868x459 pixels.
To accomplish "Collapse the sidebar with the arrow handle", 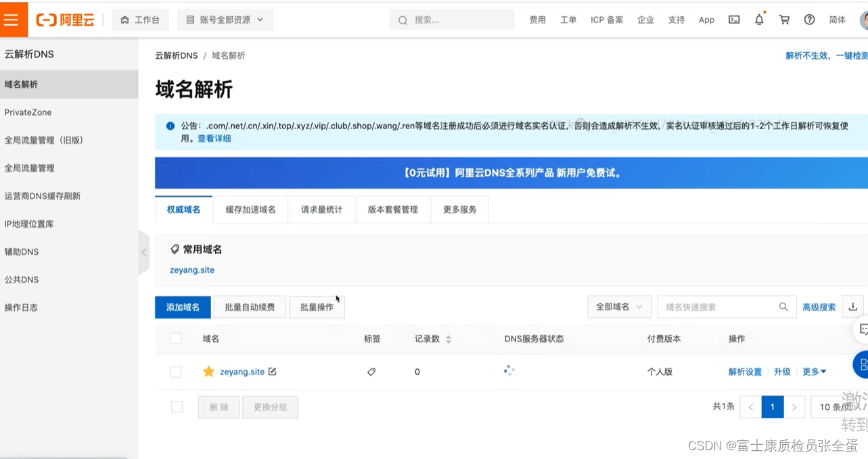I will coord(143,253).
